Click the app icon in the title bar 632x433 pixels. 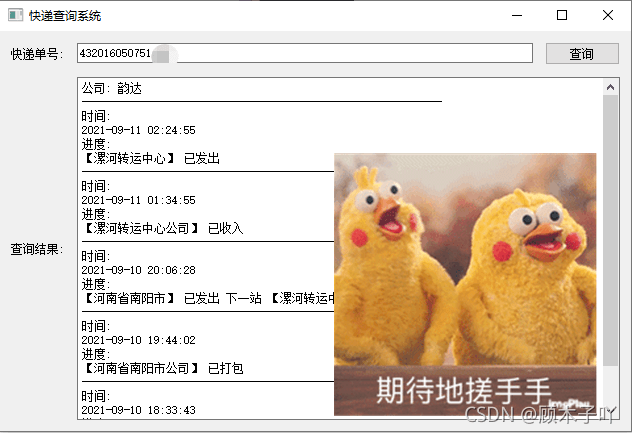coord(15,15)
